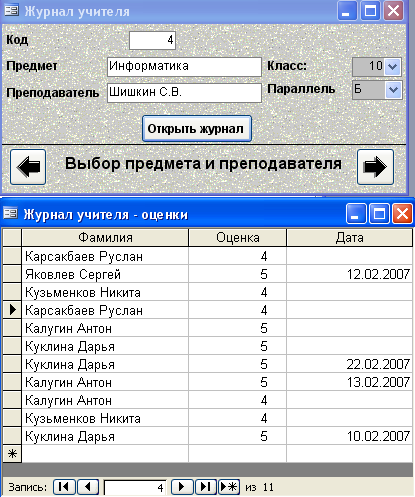The image size is (415, 497).
Task: Close the Журнал учителя form window
Action: (x=394, y=11)
